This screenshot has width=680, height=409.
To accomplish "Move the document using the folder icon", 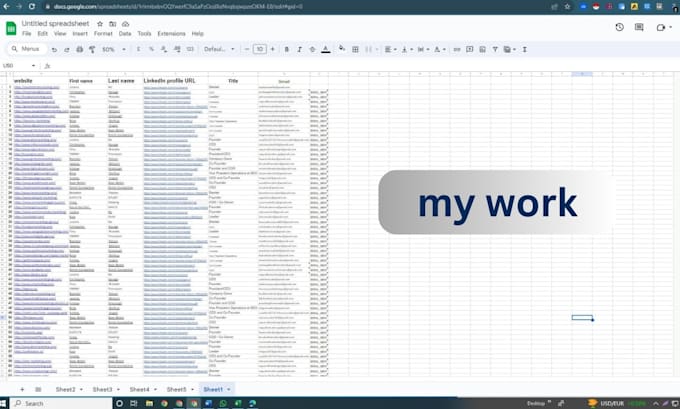I will pyautogui.click(x=112, y=24).
